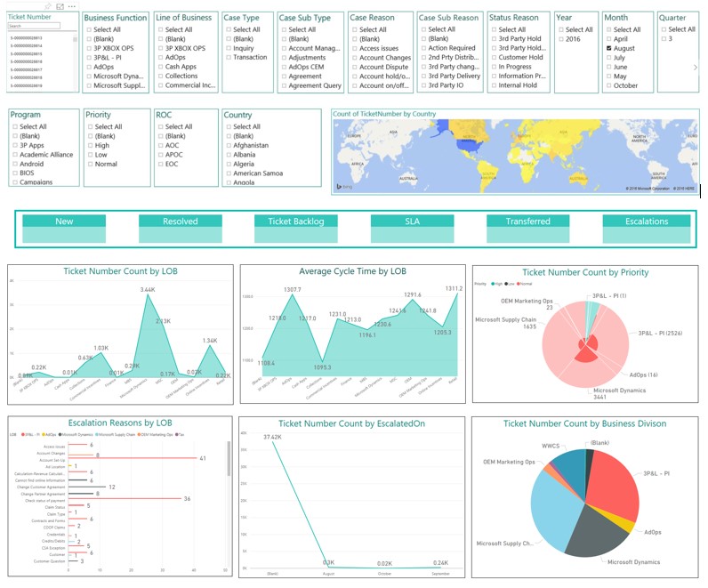Click the Microsoft Dynamics 3441 label

point(619,393)
